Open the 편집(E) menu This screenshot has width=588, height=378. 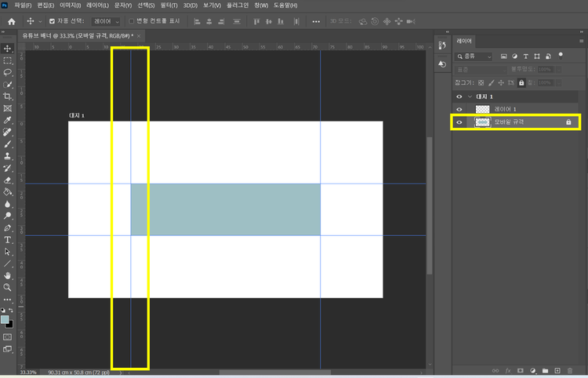pyautogui.click(x=45, y=5)
